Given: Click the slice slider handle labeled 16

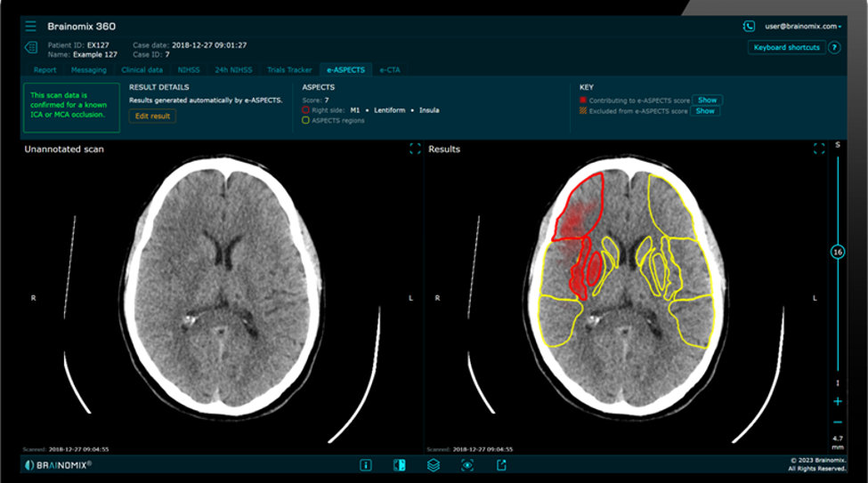Looking at the screenshot, I should point(838,253).
